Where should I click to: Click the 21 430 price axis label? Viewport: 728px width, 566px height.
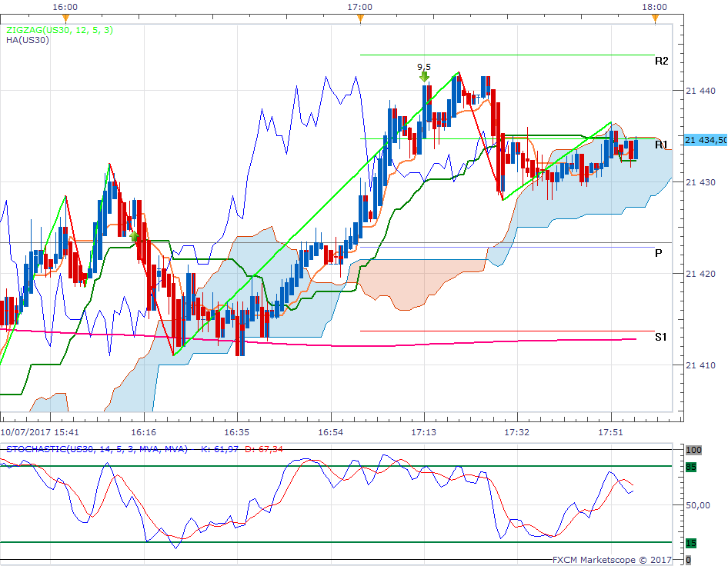700,182
